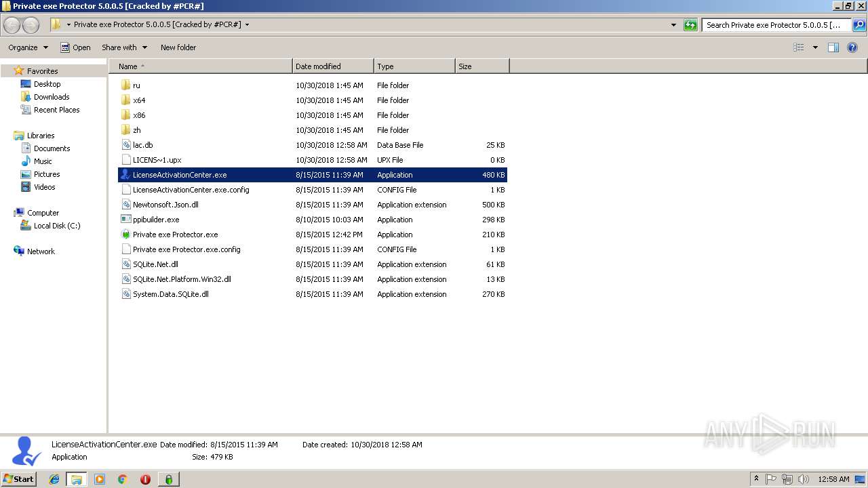Image resolution: width=868 pixels, height=488 pixels.
Task: Click New folder button
Action: pyautogui.click(x=178, y=47)
